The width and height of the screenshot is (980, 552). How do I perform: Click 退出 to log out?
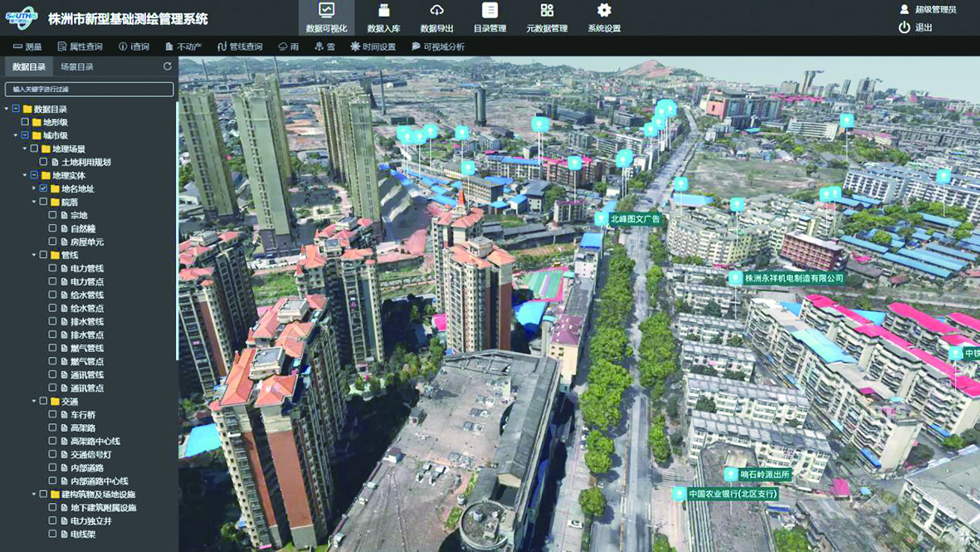tap(916, 27)
